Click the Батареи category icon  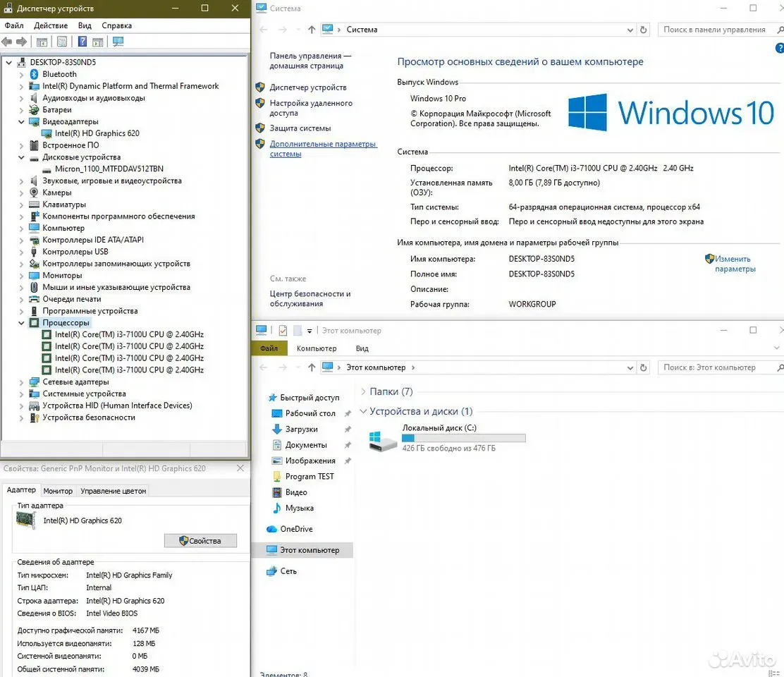tap(34, 109)
